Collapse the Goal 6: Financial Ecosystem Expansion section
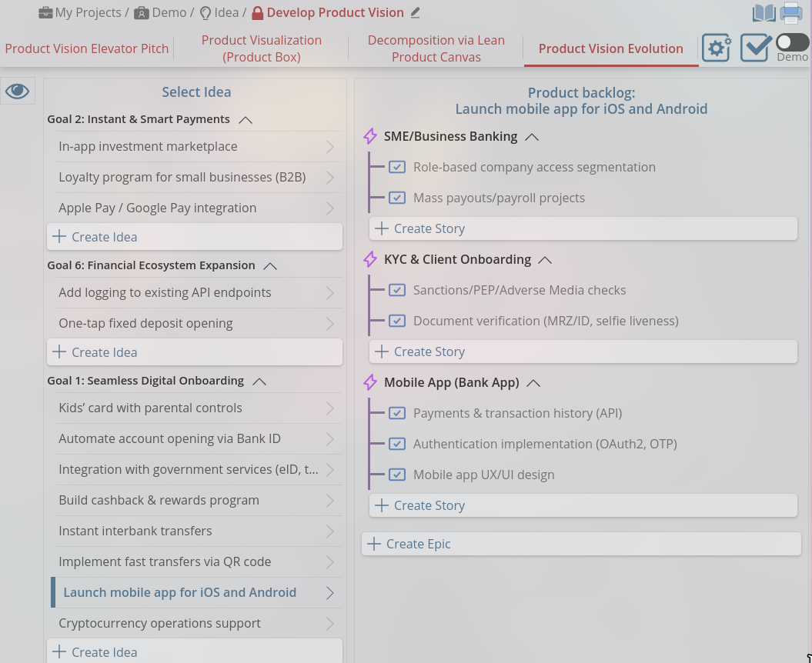812x663 pixels. click(x=270, y=266)
